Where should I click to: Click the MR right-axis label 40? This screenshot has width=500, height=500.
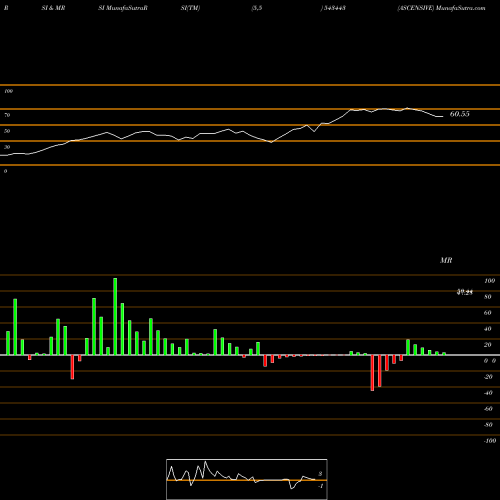488,329
